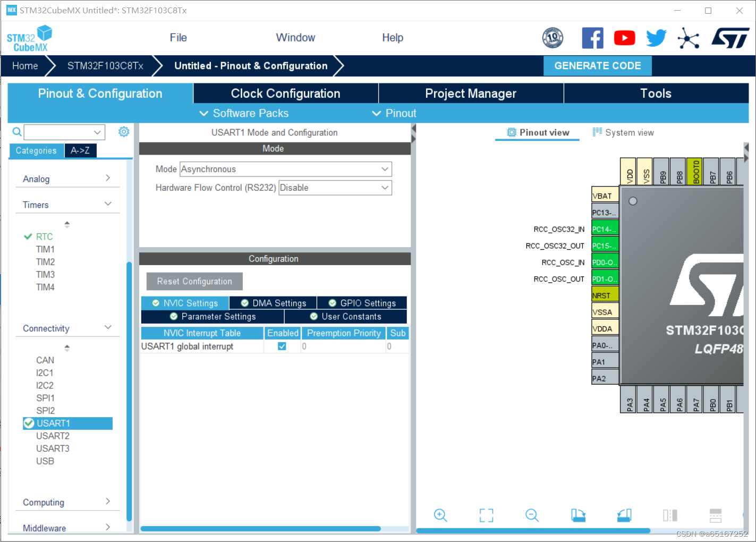Image resolution: width=756 pixels, height=542 pixels.
Task: Click the horizontal split view icon
Action: [716, 515]
